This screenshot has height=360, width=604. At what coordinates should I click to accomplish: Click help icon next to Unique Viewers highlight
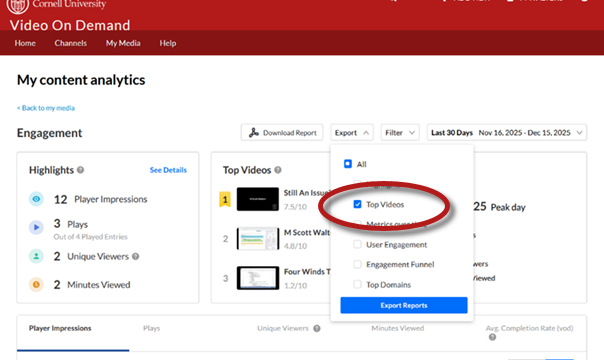pos(136,256)
